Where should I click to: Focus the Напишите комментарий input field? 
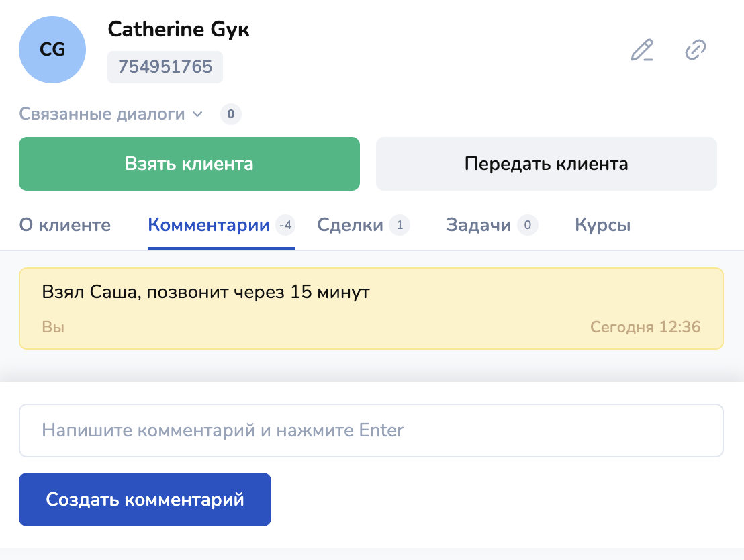point(371,430)
